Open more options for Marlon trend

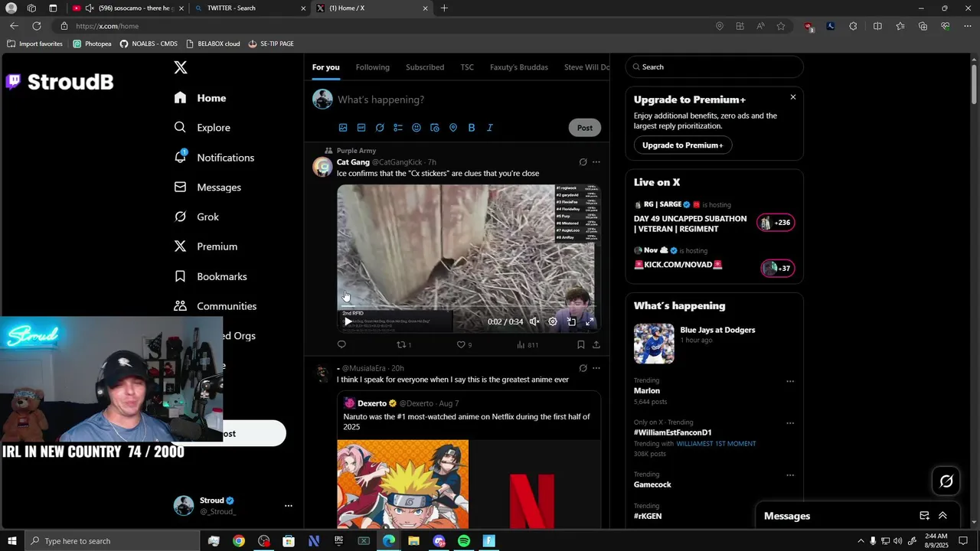pyautogui.click(x=790, y=381)
